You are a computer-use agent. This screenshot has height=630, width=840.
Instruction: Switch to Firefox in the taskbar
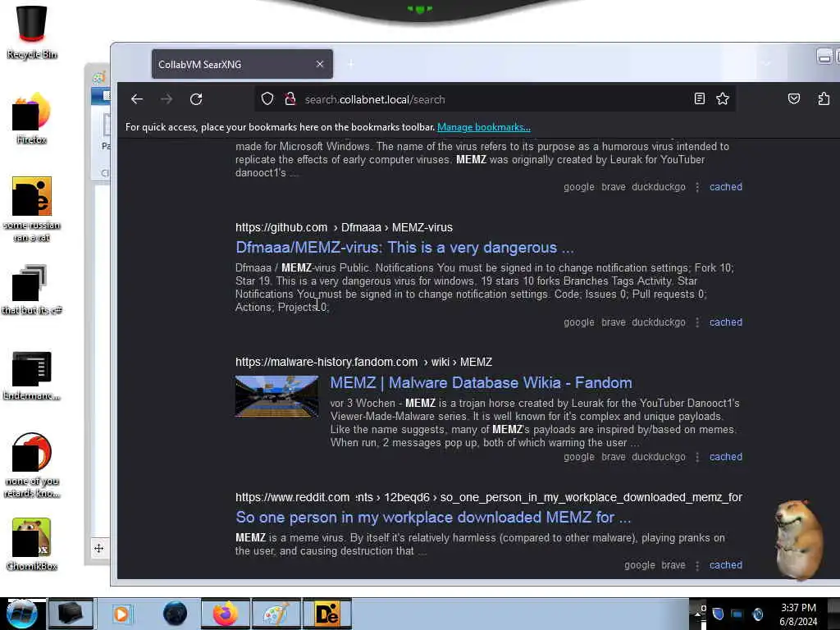coord(225,614)
